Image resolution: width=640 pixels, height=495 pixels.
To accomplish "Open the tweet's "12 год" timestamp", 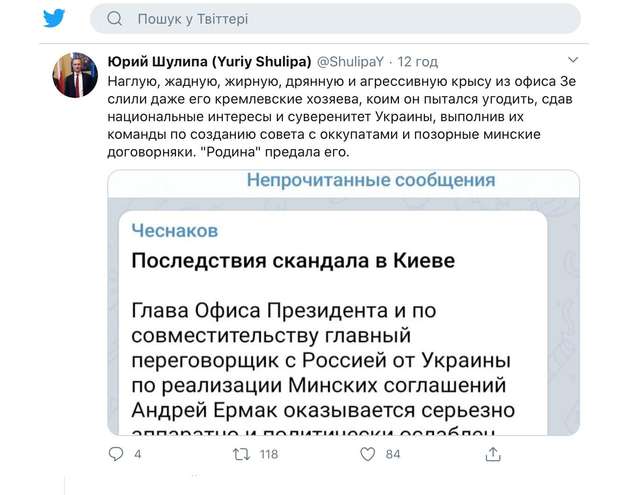I will (415, 59).
